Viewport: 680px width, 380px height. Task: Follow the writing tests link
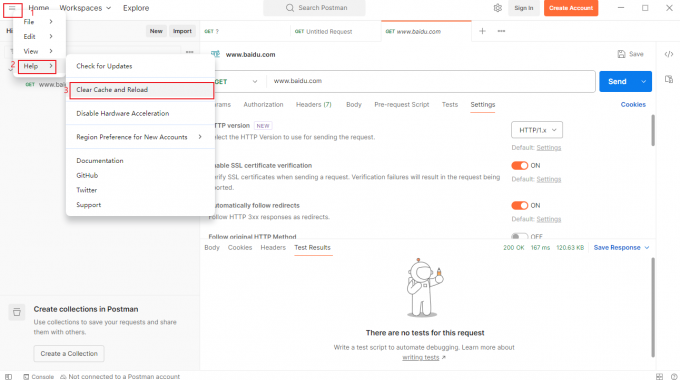[421, 357]
